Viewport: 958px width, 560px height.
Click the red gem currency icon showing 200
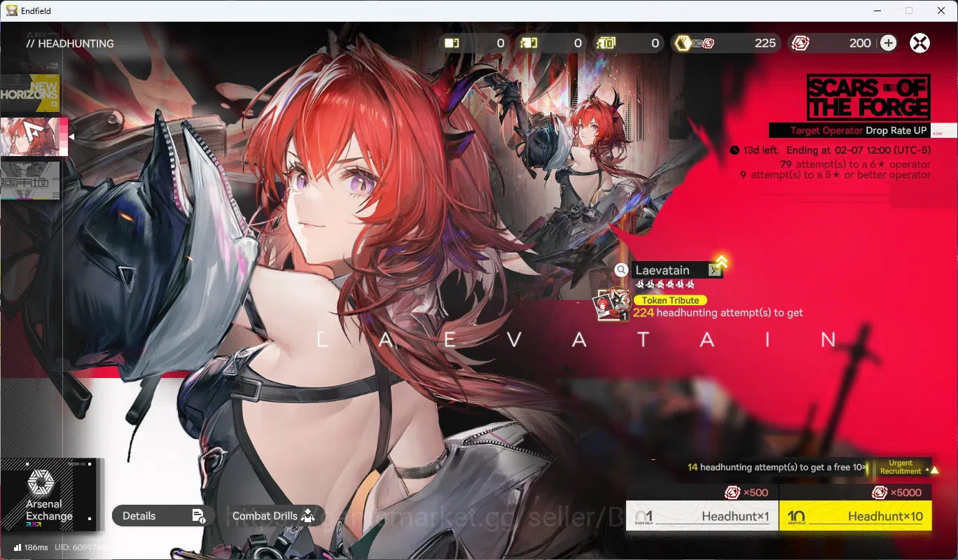coord(800,43)
